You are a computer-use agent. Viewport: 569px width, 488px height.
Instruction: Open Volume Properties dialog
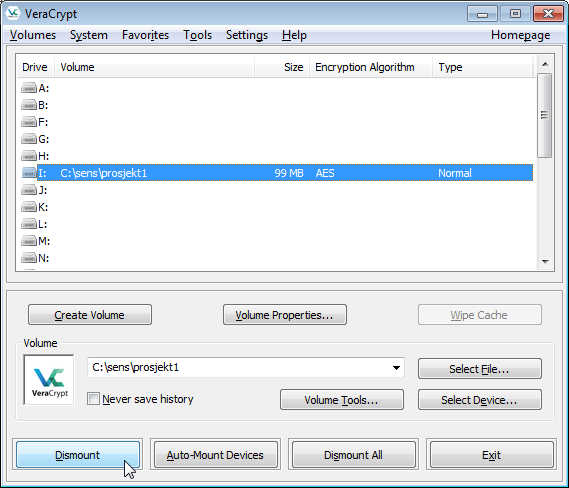284,315
